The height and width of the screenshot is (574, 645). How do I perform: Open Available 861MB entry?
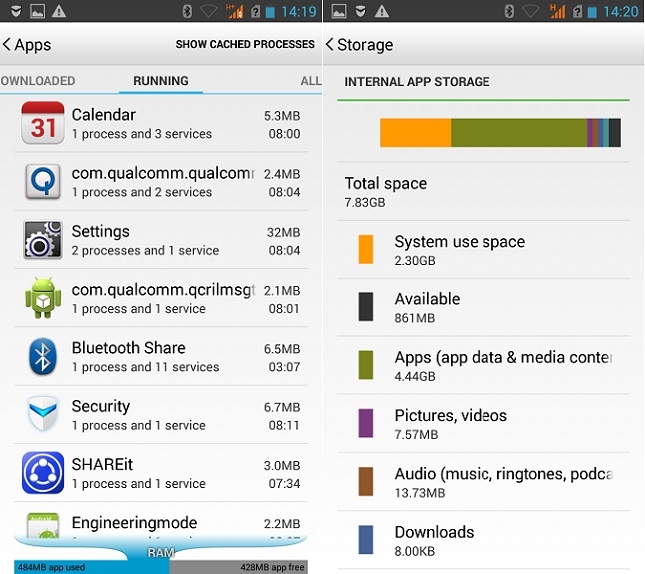point(483,307)
